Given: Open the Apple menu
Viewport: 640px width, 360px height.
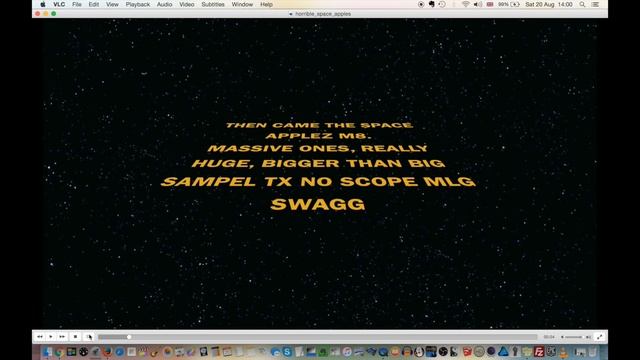Looking at the screenshot, I should click(x=43, y=4).
